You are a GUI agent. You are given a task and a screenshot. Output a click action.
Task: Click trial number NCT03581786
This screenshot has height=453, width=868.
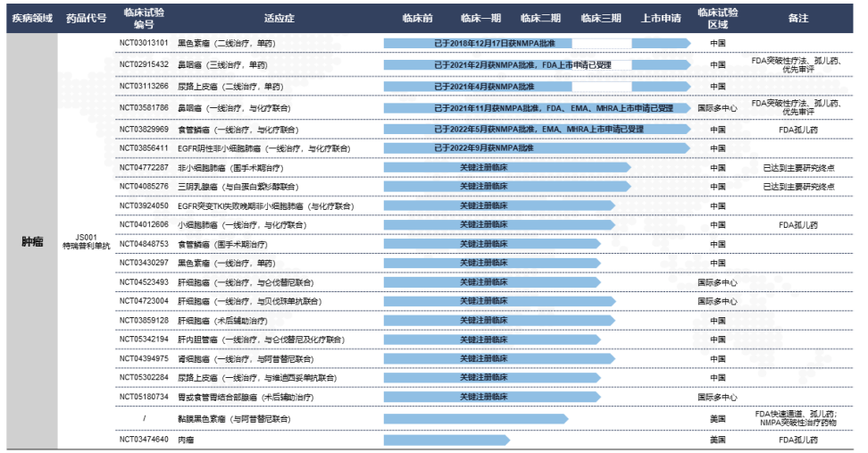143,107
